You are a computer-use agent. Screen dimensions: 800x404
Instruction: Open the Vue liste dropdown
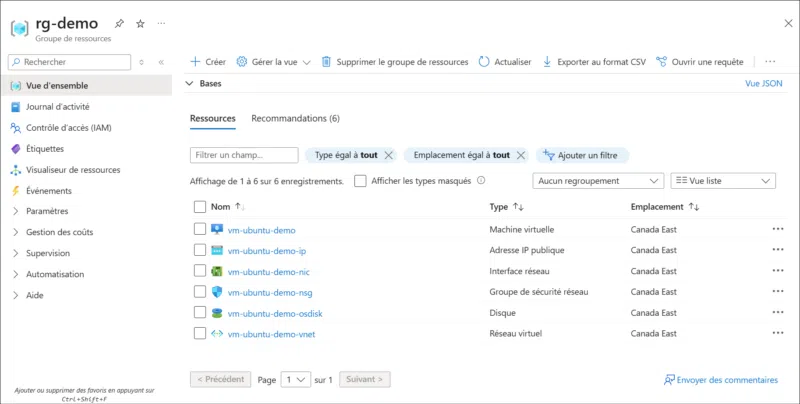coord(723,181)
